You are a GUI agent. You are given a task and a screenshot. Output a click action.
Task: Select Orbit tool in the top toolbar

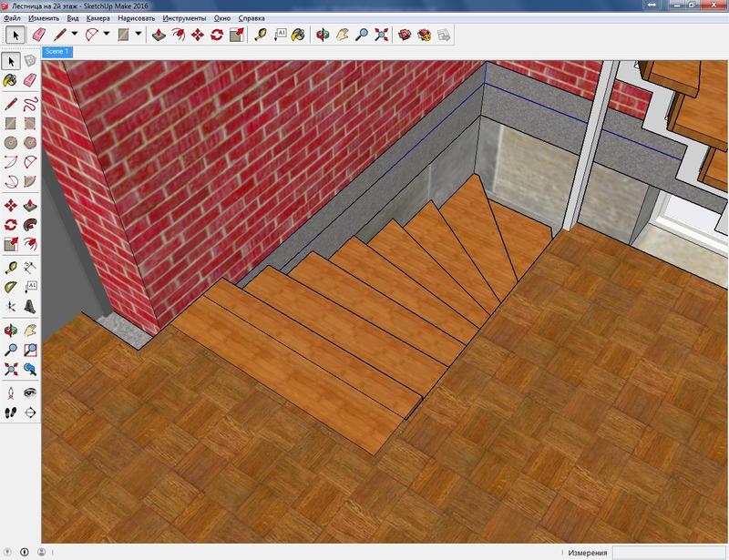[x=323, y=35]
